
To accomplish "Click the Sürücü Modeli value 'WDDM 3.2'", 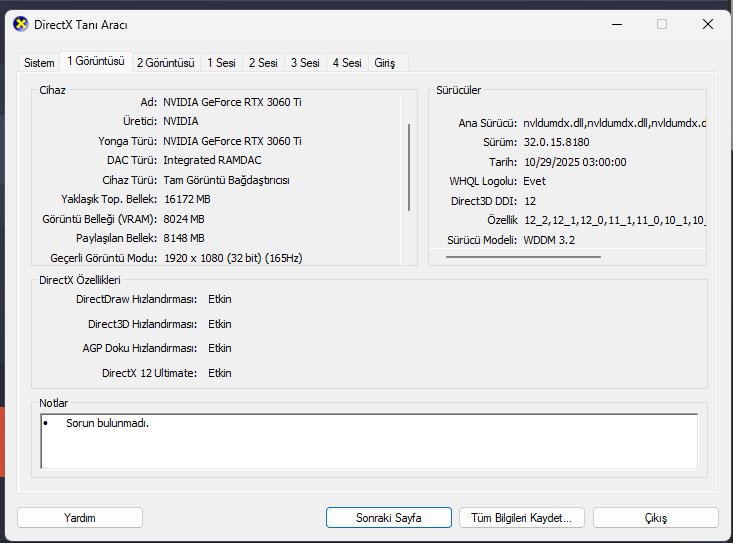I will click(549, 240).
